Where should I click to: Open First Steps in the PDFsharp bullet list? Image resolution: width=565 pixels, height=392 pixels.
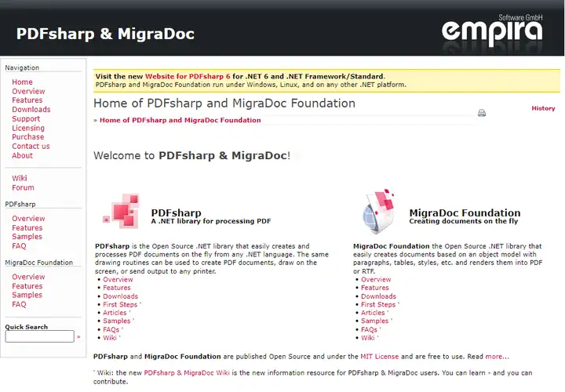120,304
